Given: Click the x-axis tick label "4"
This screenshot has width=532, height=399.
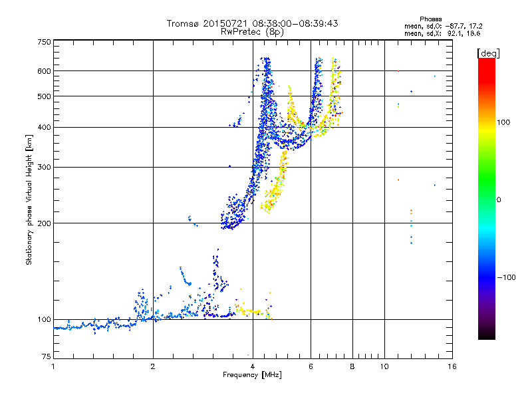Looking at the screenshot, I should tap(253, 366).
